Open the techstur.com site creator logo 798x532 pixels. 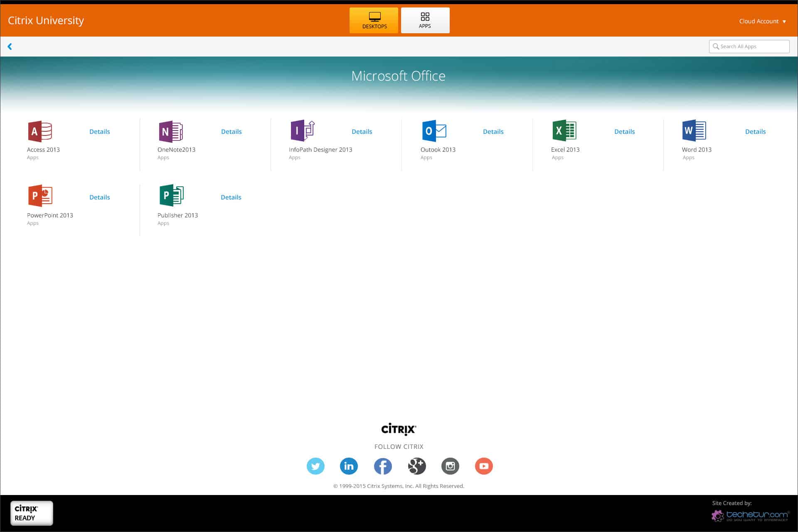coord(750,516)
